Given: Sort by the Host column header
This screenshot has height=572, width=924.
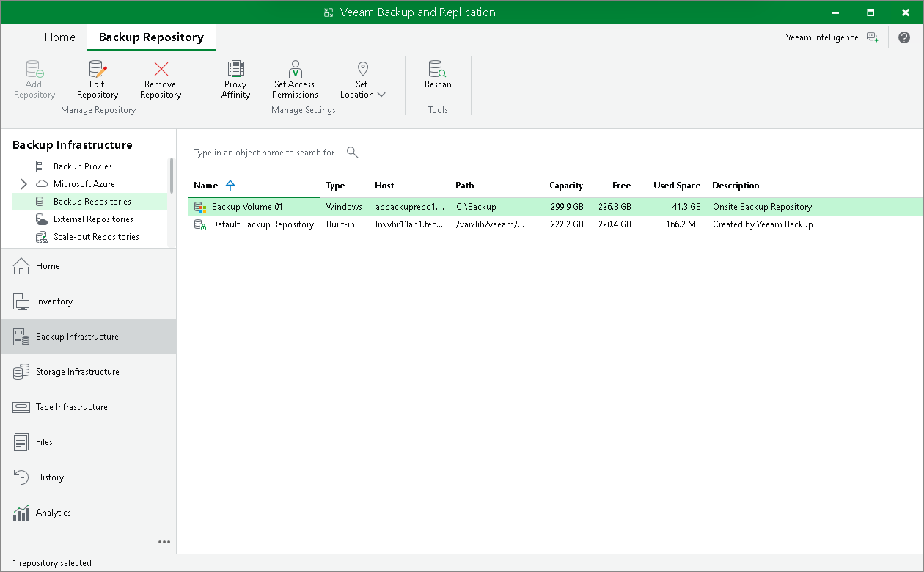Looking at the screenshot, I should pos(384,186).
